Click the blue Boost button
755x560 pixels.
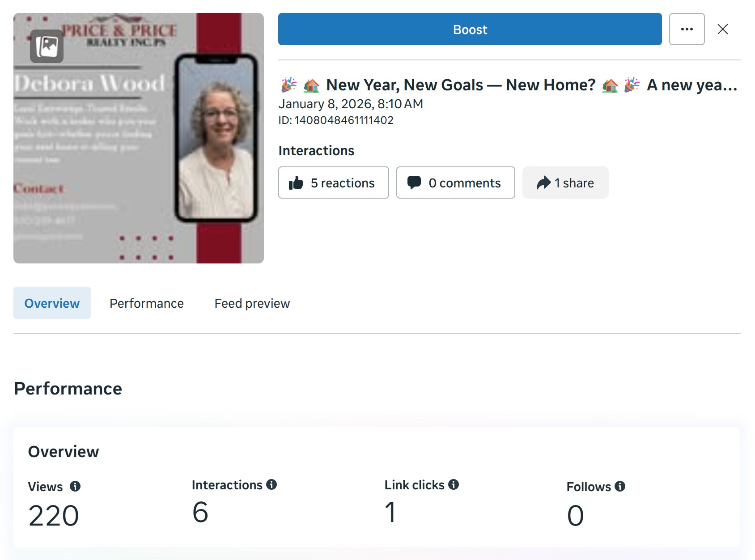pyautogui.click(x=470, y=30)
